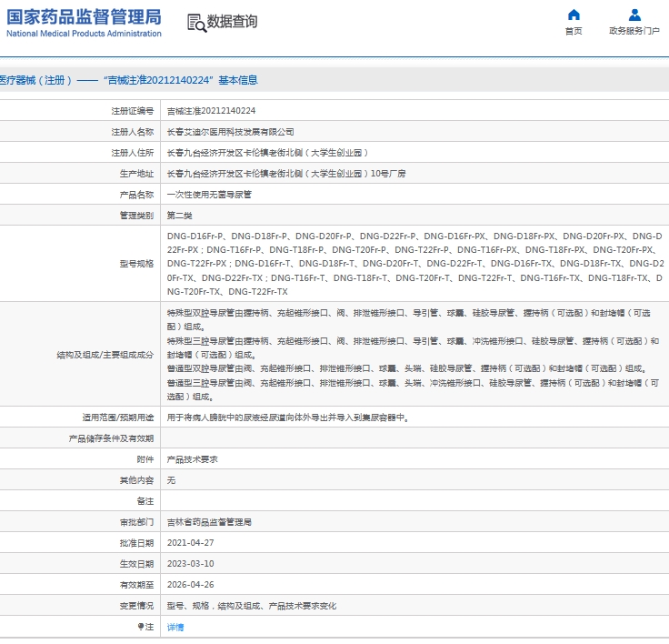Select registration number 吉械注准20212140224 value
669x644 pixels.
(x=211, y=111)
